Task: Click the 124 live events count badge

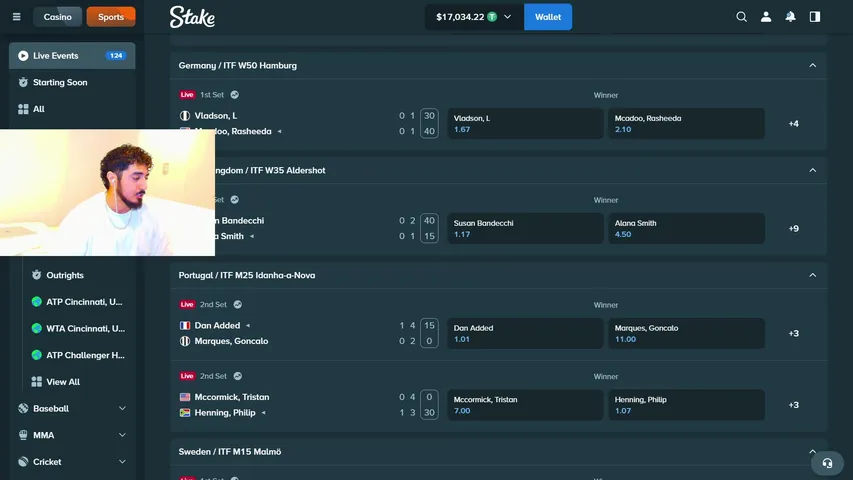Action: click(116, 56)
